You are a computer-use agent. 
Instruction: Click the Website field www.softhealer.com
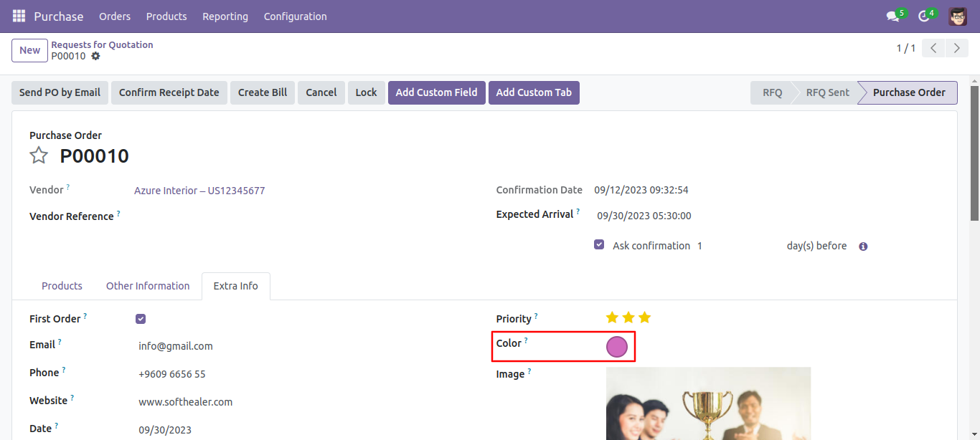click(x=186, y=402)
